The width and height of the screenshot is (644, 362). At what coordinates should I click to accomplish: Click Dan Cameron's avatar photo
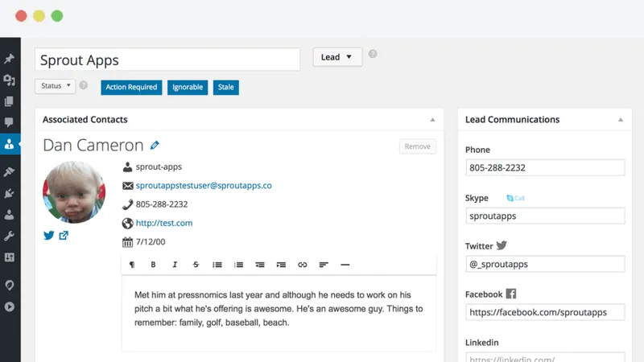coord(74,192)
